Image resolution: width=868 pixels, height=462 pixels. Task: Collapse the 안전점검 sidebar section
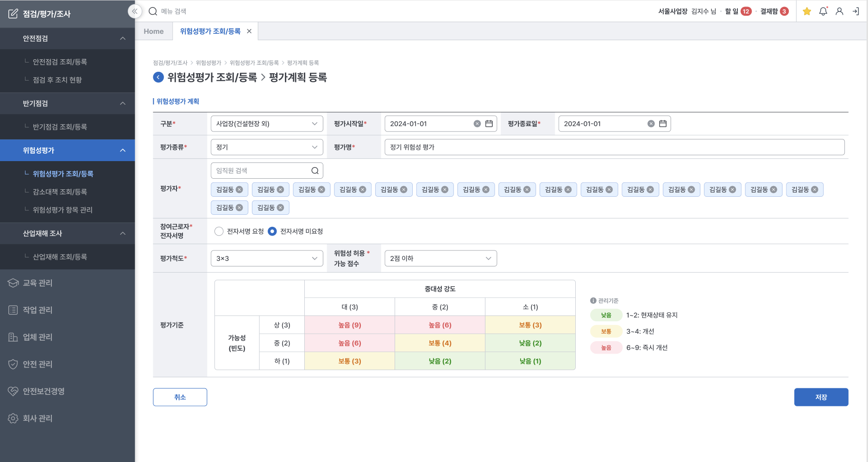pos(122,38)
